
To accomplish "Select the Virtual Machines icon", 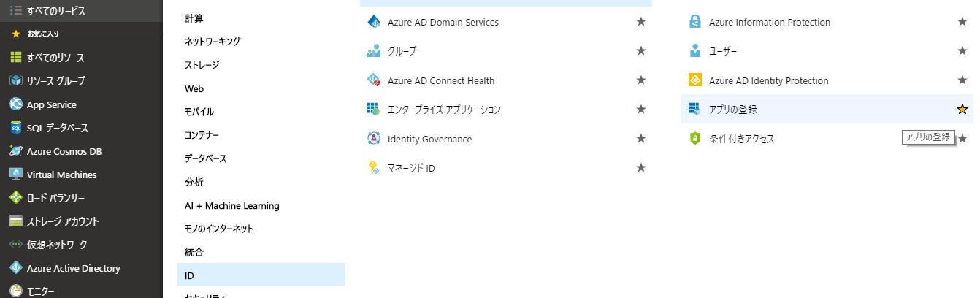I will [x=15, y=175].
